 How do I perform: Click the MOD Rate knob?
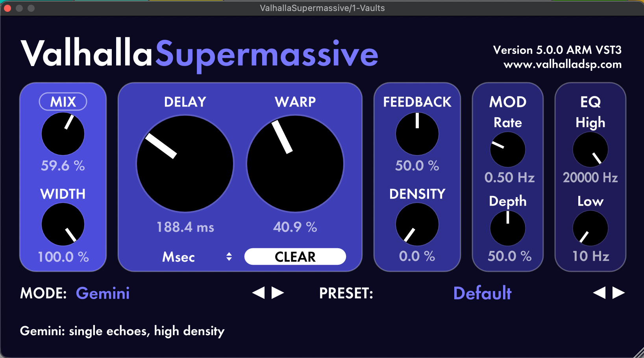[x=508, y=149]
